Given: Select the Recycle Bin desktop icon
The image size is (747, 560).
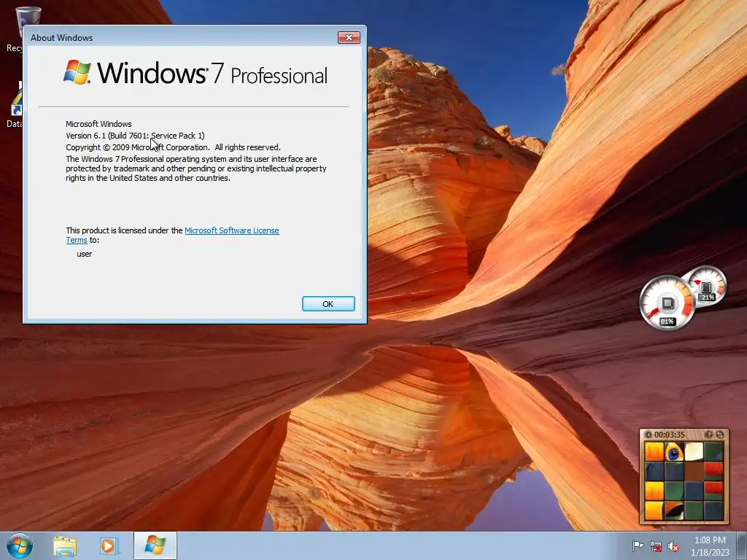Looking at the screenshot, I should pos(15,28).
